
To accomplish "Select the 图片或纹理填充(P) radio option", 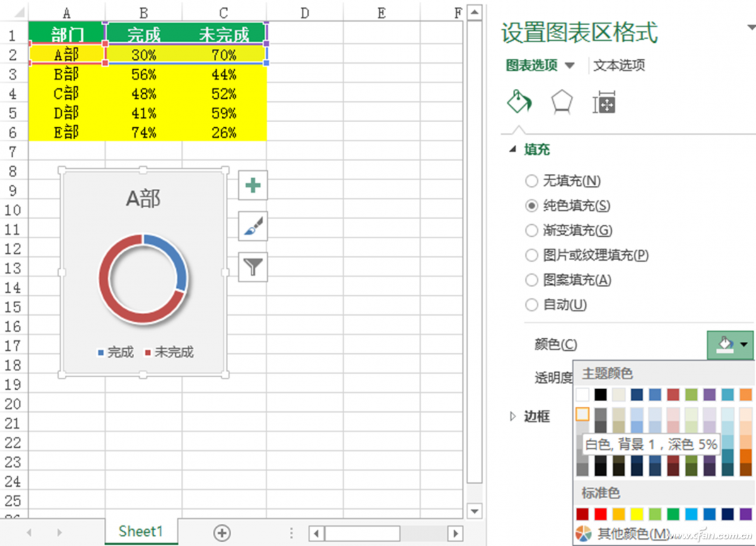I will click(x=531, y=255).
